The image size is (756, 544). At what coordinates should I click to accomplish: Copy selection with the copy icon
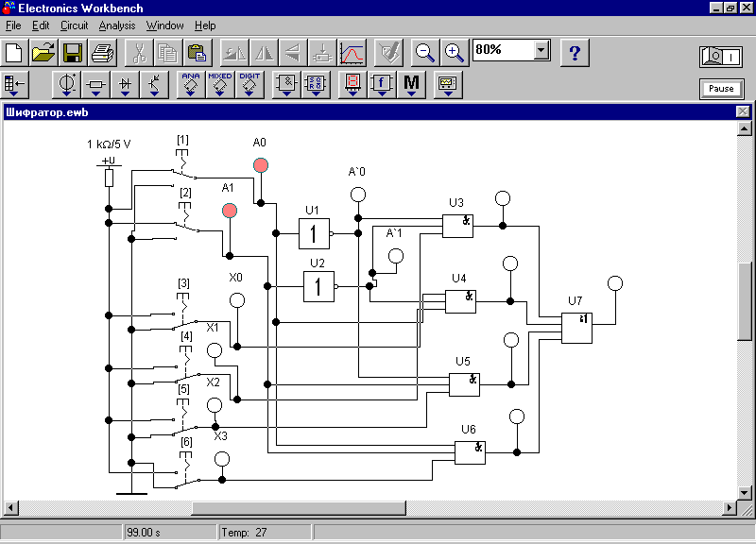(x=168, y=53)
